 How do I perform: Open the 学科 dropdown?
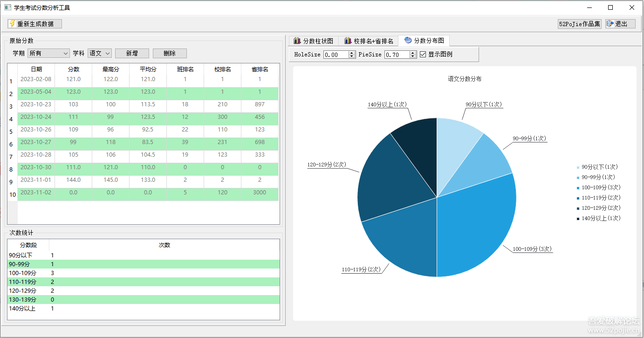pyautogui.click(x=99, y=54)
